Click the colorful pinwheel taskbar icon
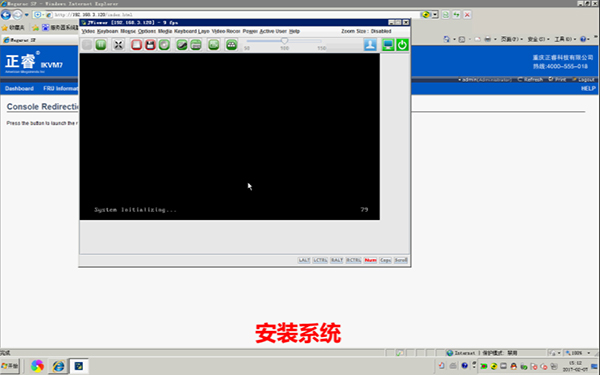Image resolution: width=600 pixels, height=375 pixels. point(37,366)
